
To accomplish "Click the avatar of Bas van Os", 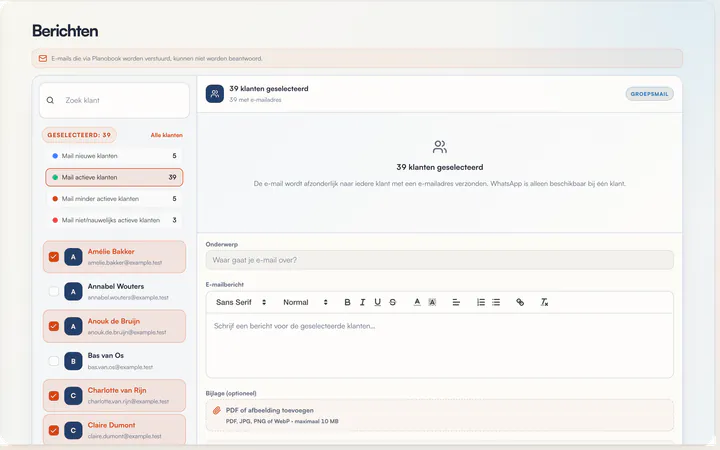I will click(73, 361).
